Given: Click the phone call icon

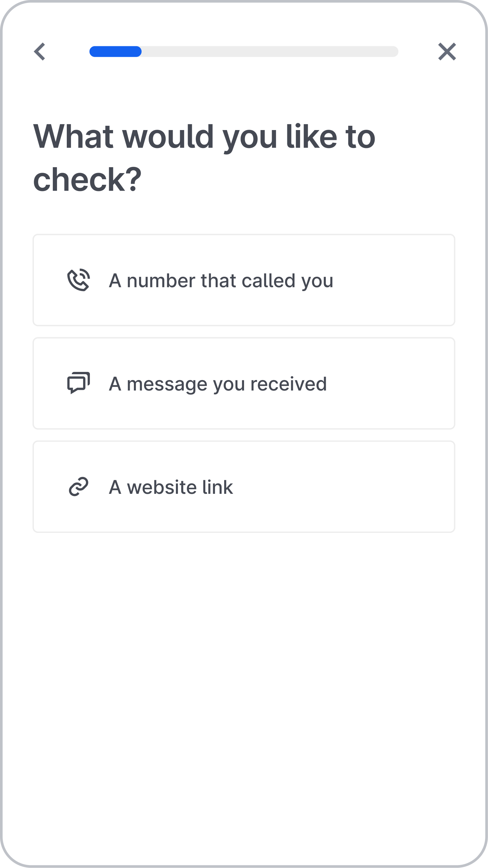Looking at the screenshot, I should [79, 280].
